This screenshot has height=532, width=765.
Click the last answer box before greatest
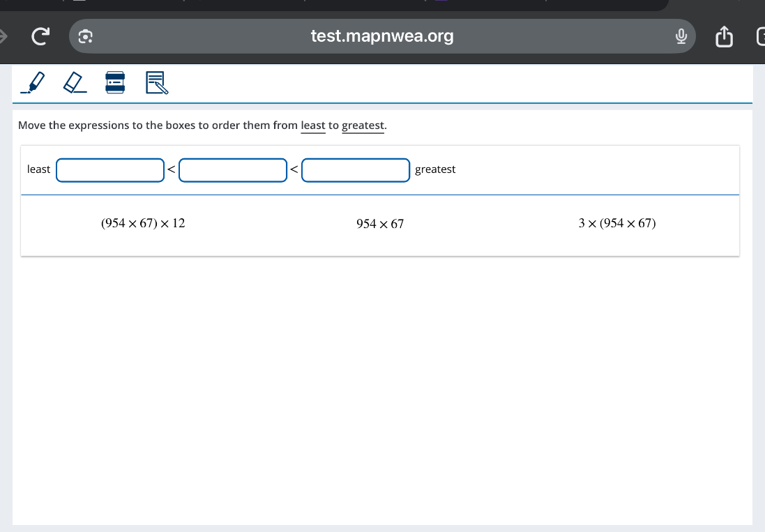click(x=356, y=170)
